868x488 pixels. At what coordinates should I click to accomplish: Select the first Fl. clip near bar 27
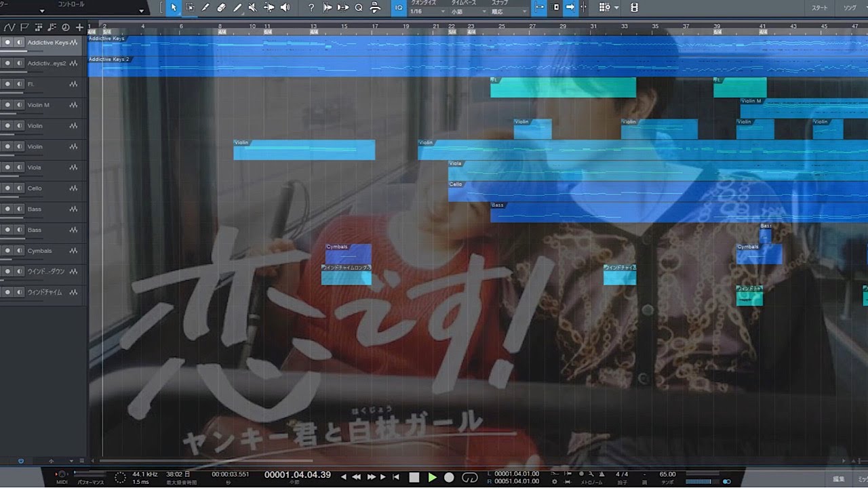(x=563, y=87)
